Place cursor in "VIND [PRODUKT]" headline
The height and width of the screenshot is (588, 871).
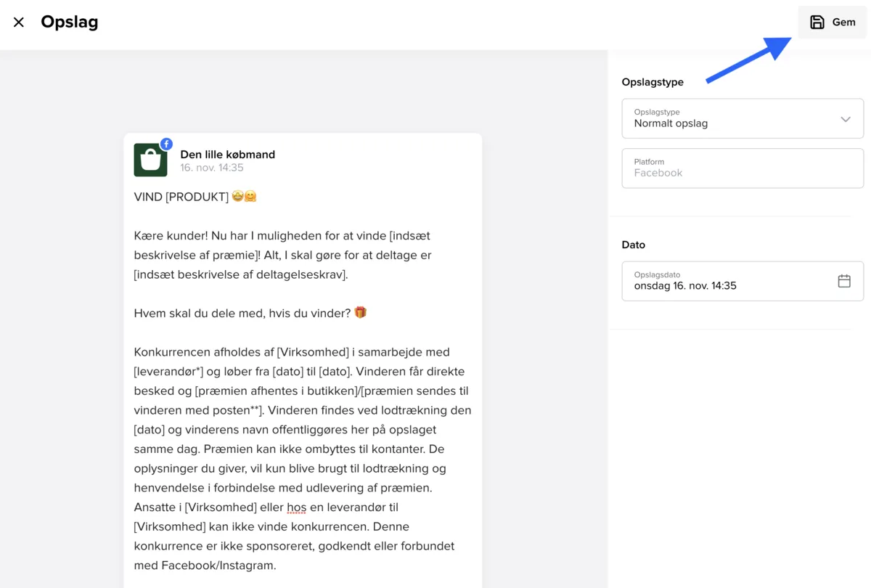181,197
